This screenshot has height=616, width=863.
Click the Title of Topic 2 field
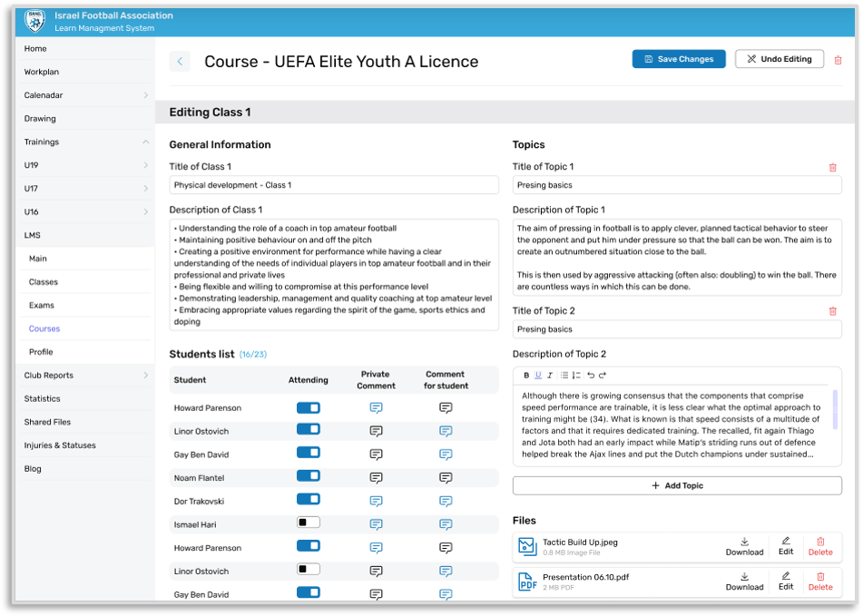click(677, 329)
